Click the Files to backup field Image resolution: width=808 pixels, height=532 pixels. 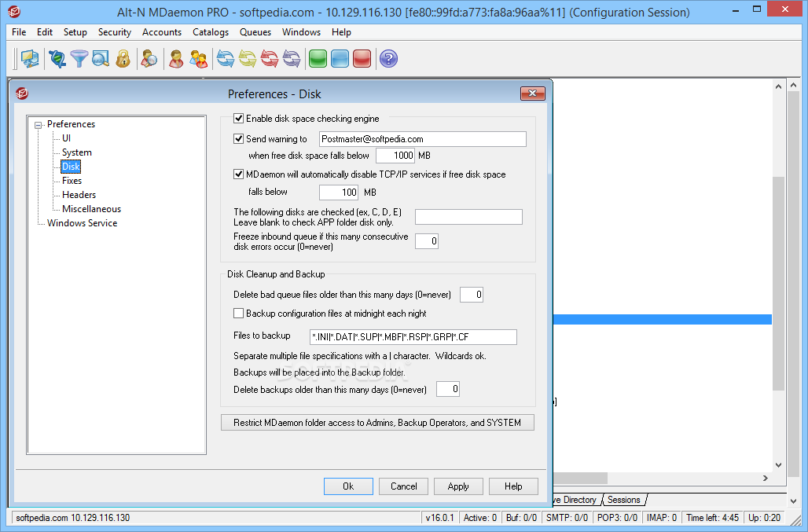click(413, 337)
